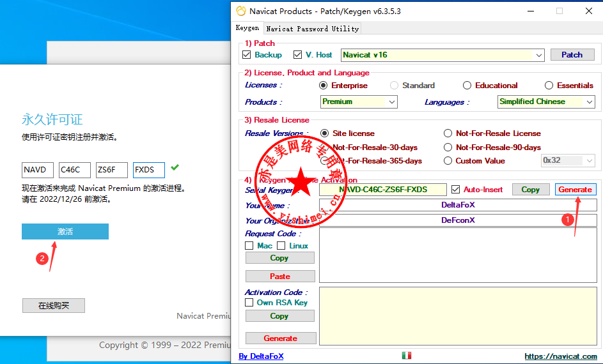Enable the Mac request code checkbox
Viewport: 603px width, 364px height.
coord(249,245)
